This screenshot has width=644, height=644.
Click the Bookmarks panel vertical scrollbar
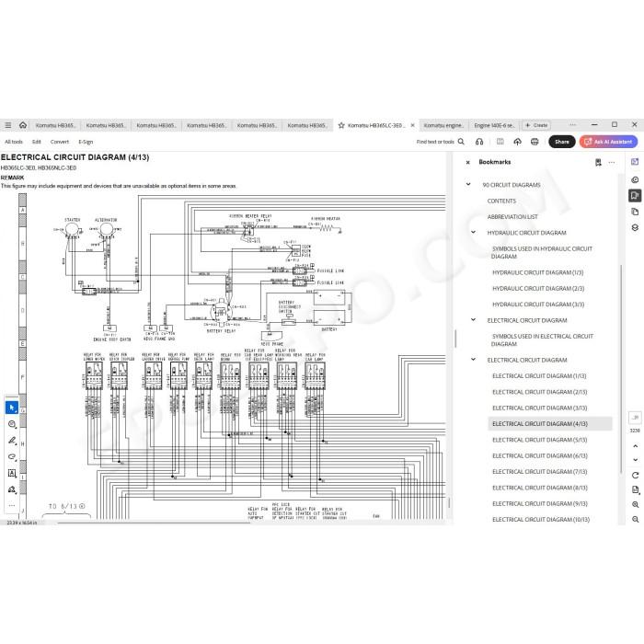(621, 368)
